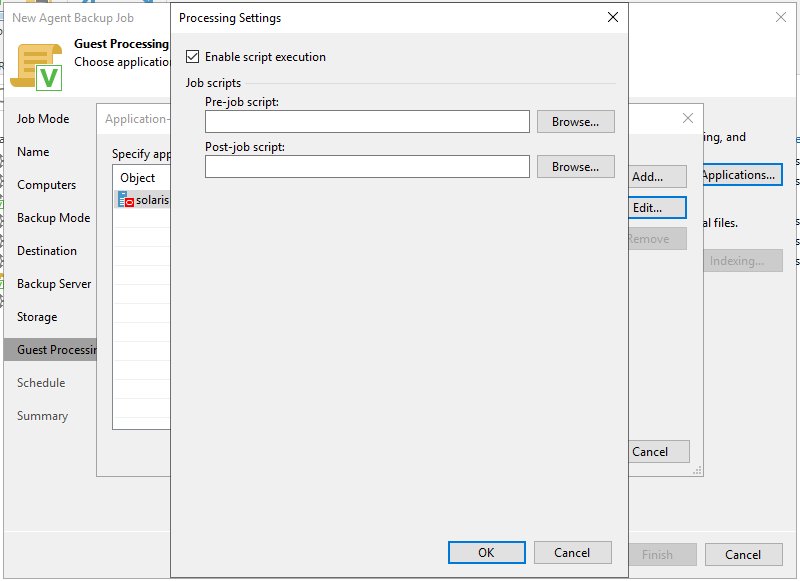
Task: Cancel the New Agent Backup Job wizard
Action: 743,554
